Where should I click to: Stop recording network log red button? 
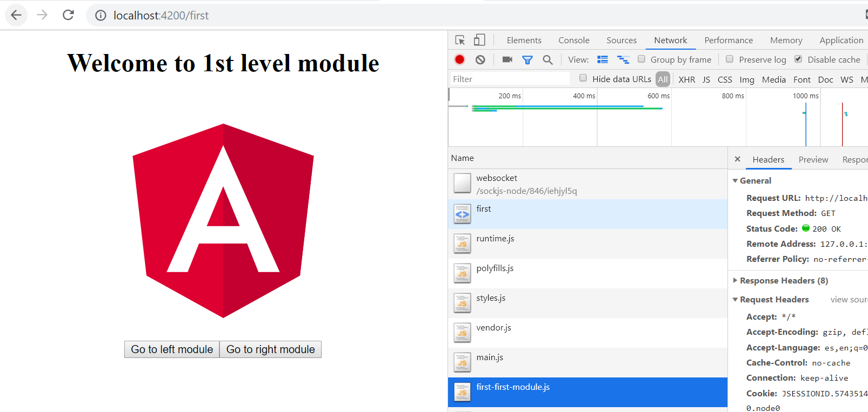[x=459, y=59]
